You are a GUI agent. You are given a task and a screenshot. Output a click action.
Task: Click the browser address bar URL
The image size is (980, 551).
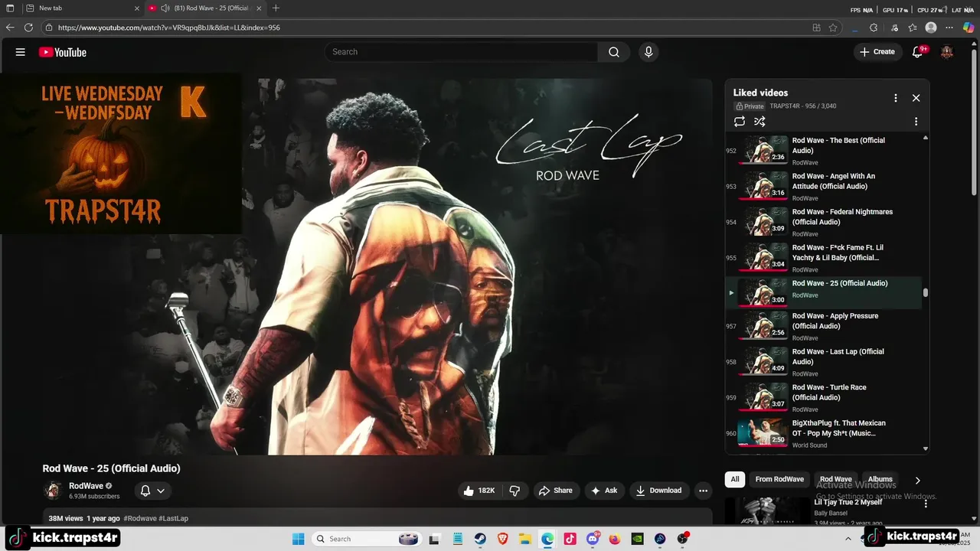[168, 28]
